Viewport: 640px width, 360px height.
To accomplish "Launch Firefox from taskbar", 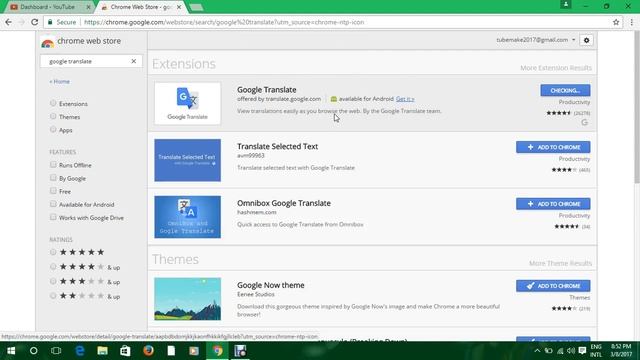I will (148, 351).
